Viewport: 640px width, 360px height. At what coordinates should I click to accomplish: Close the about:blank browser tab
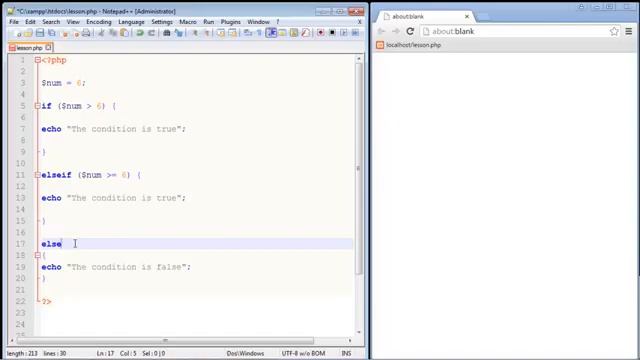click(x=467, y=16)
